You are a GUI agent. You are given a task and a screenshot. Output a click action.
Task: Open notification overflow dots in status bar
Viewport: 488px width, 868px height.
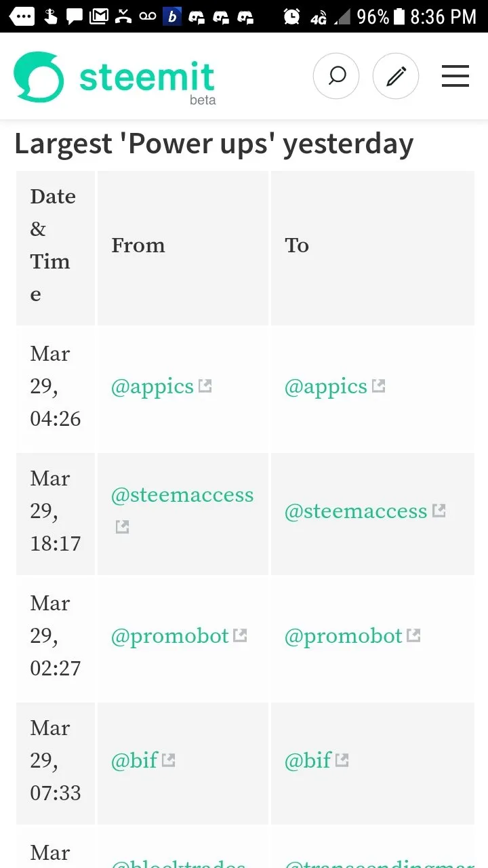22,16
